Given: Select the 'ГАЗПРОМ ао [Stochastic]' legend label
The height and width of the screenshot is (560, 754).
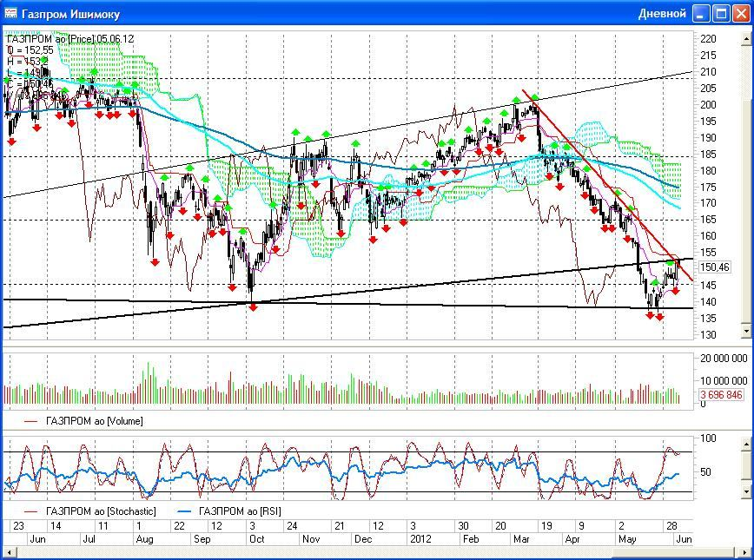Looking at the screenshot, I should (x=101, y=511).
